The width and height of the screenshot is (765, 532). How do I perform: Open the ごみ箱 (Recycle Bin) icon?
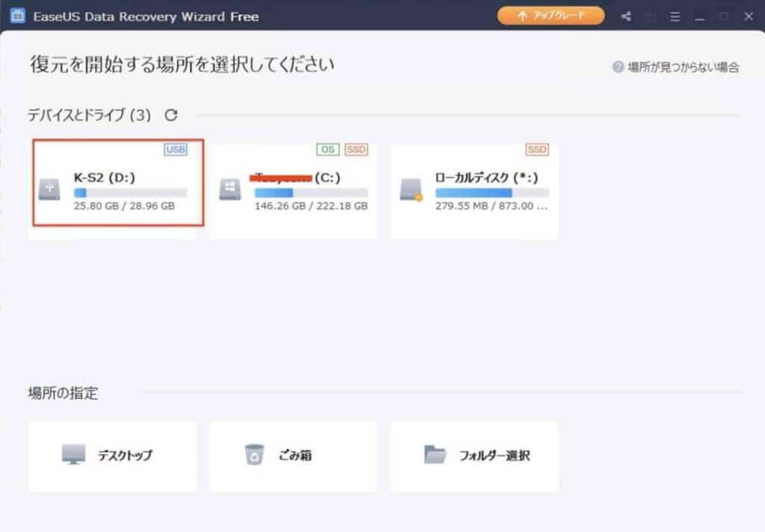click(256, 455)
